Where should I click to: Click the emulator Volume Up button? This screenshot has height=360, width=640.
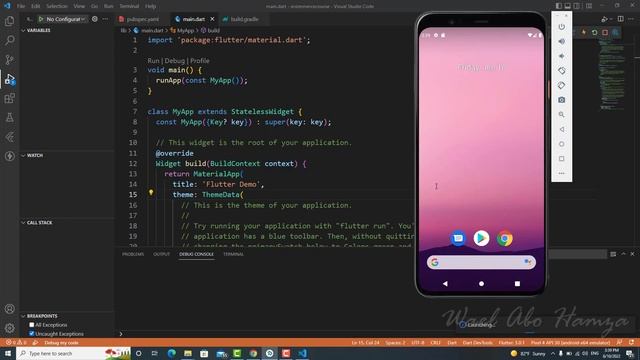click(562, 42)
